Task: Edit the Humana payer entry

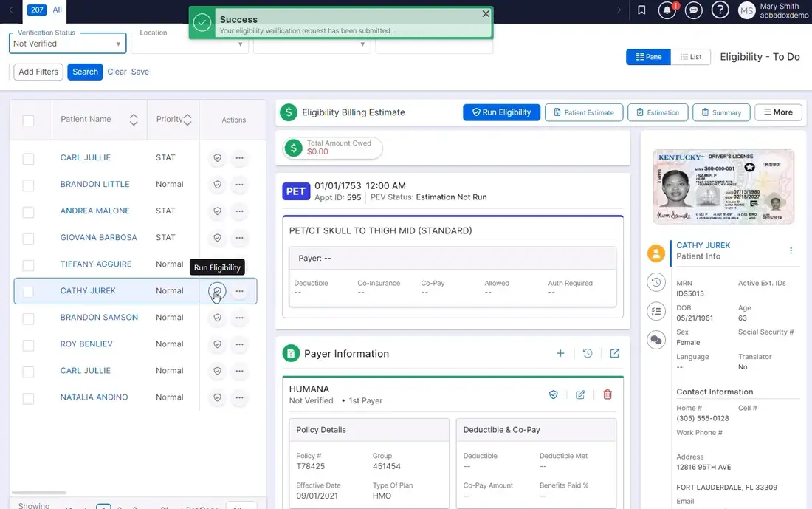Action: click(580, 395)
